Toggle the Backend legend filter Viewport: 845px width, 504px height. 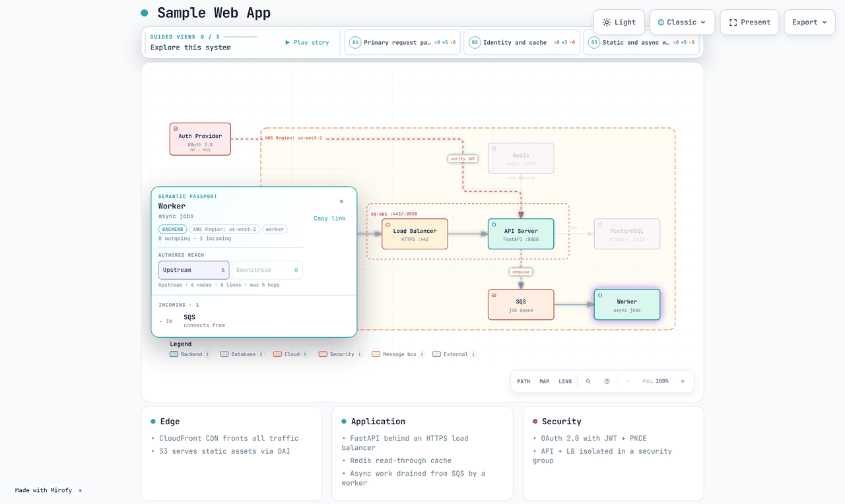tap(190, 354)
